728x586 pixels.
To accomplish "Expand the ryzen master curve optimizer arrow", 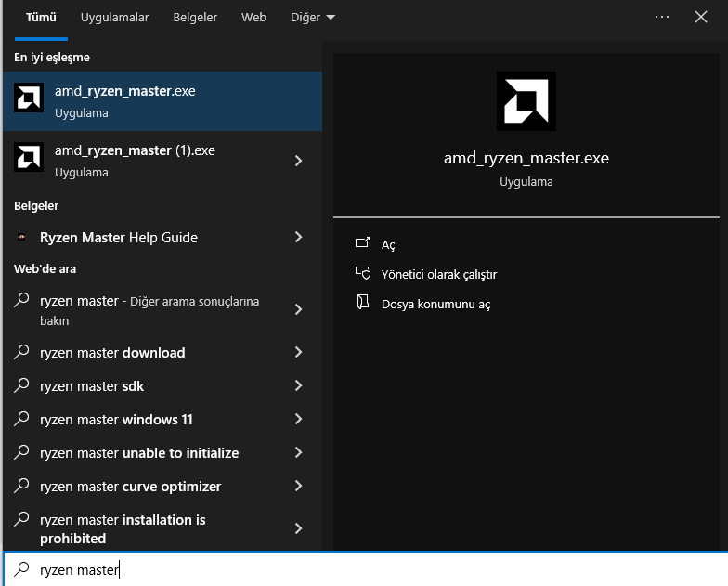I will [x=298, y=487].
